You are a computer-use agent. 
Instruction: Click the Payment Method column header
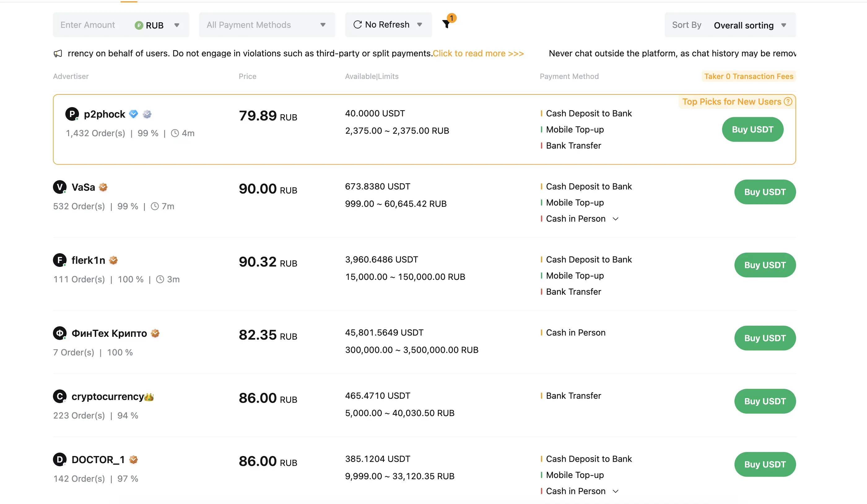coord(569,76)
